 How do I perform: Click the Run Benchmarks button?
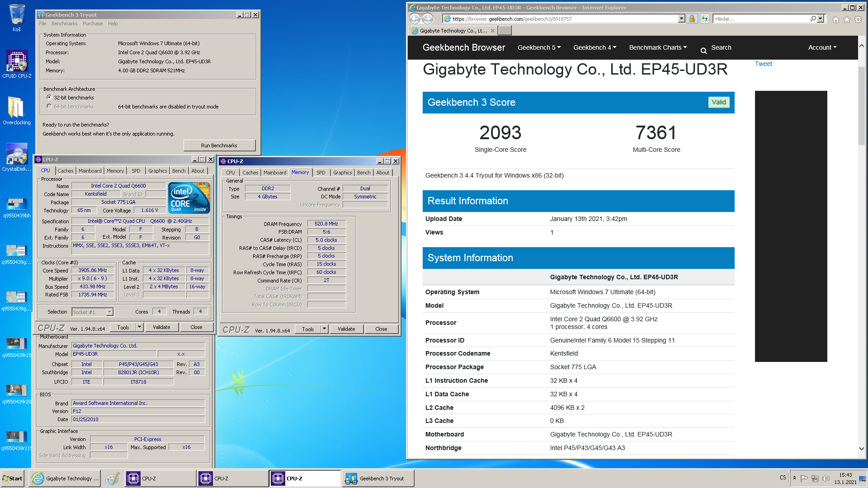[219, 145]
